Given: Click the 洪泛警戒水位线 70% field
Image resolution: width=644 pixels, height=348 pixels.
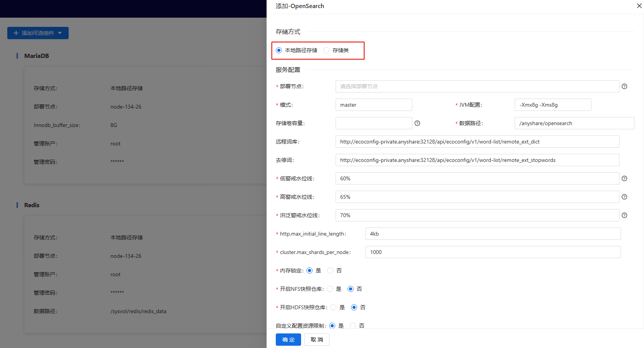Looking at the screenshot, I should pos(477,215).
